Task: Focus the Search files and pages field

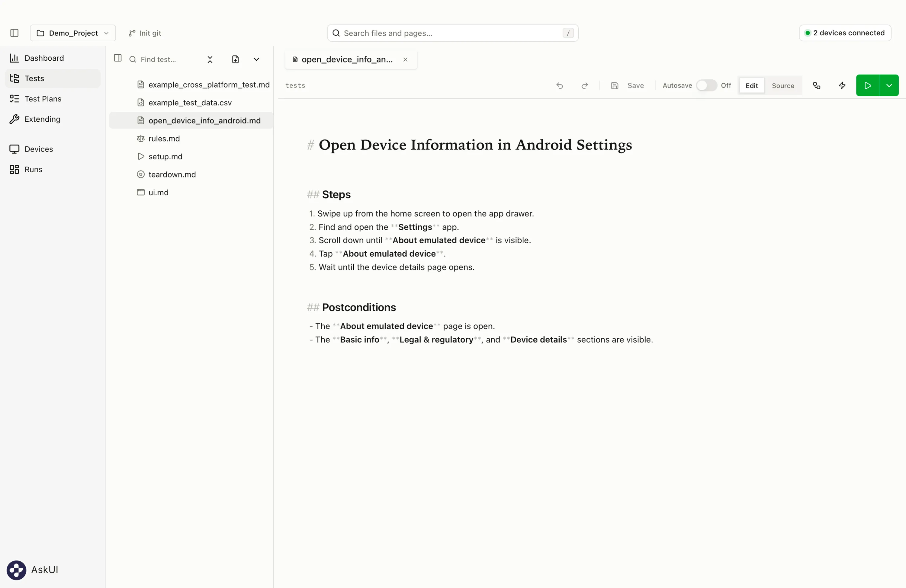Action: (x=453, y=33)
